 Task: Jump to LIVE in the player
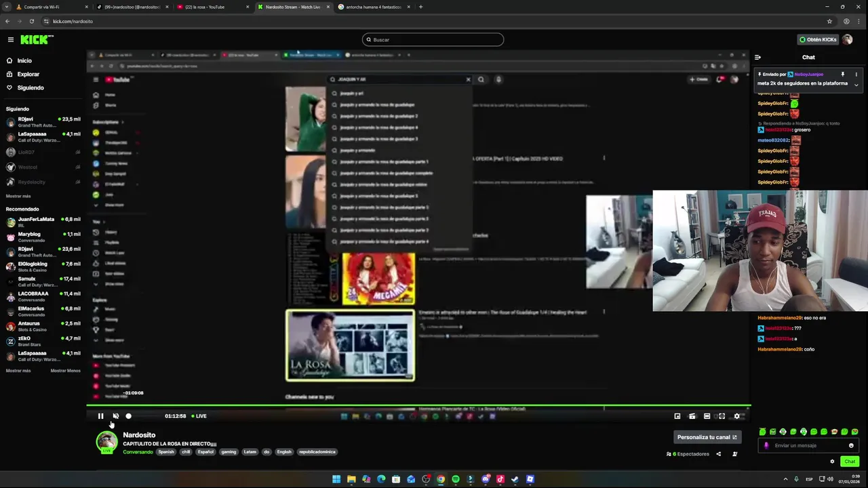point(199,416)
